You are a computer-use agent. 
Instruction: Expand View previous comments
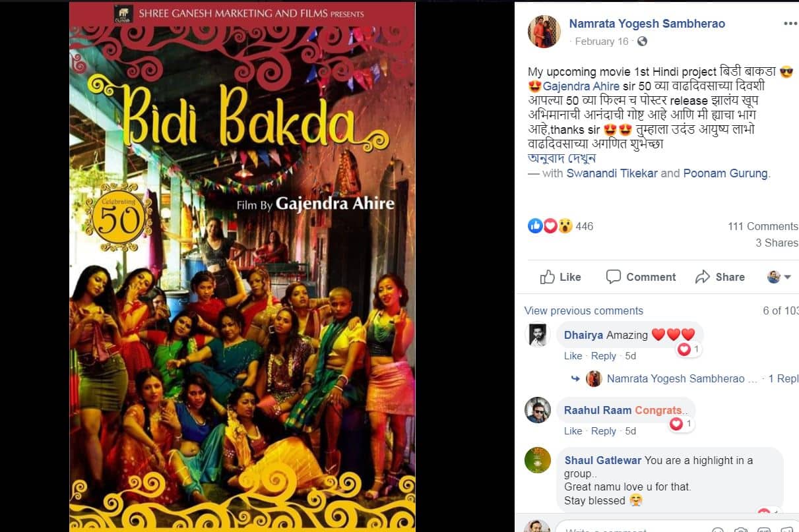(x=583, y=310)
